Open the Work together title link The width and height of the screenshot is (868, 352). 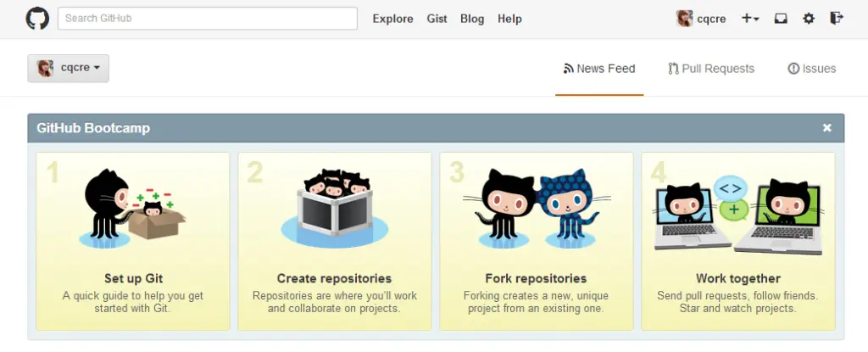738,278
